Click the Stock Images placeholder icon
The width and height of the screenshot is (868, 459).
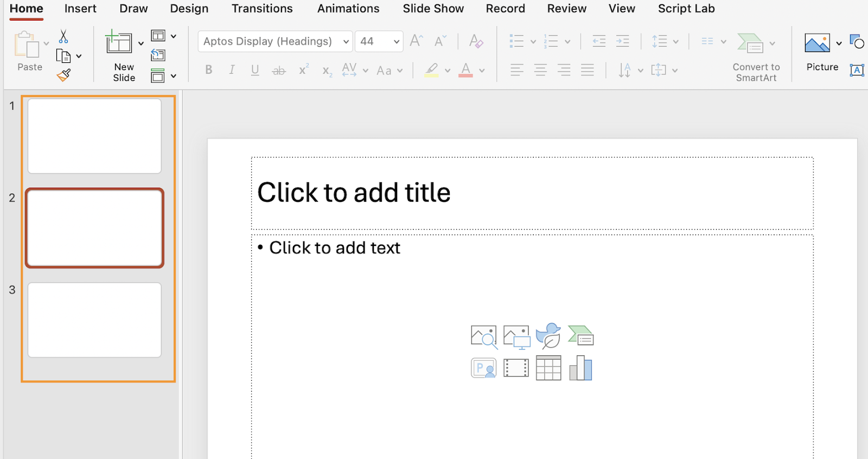click(x=483, y=336)
